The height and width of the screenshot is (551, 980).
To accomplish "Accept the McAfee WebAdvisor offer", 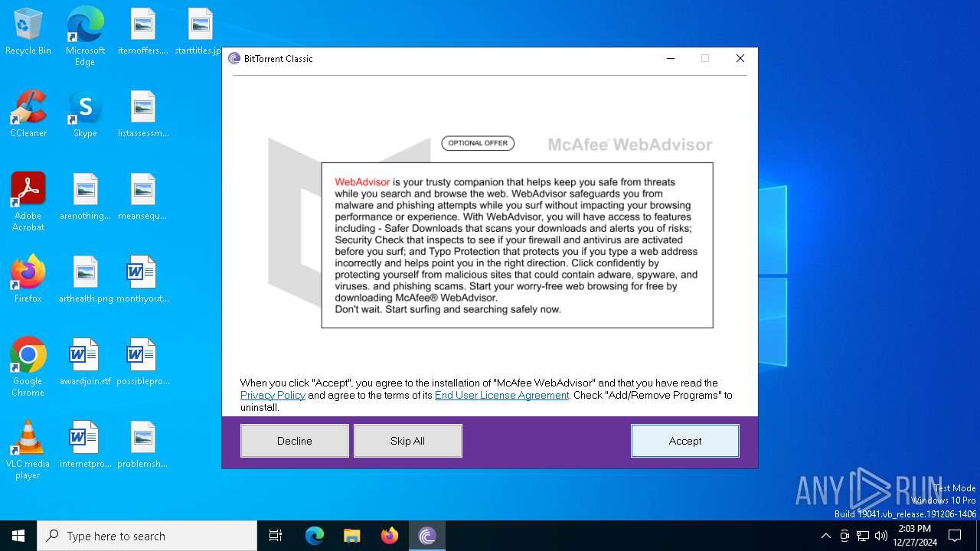I will coord(685,441).
